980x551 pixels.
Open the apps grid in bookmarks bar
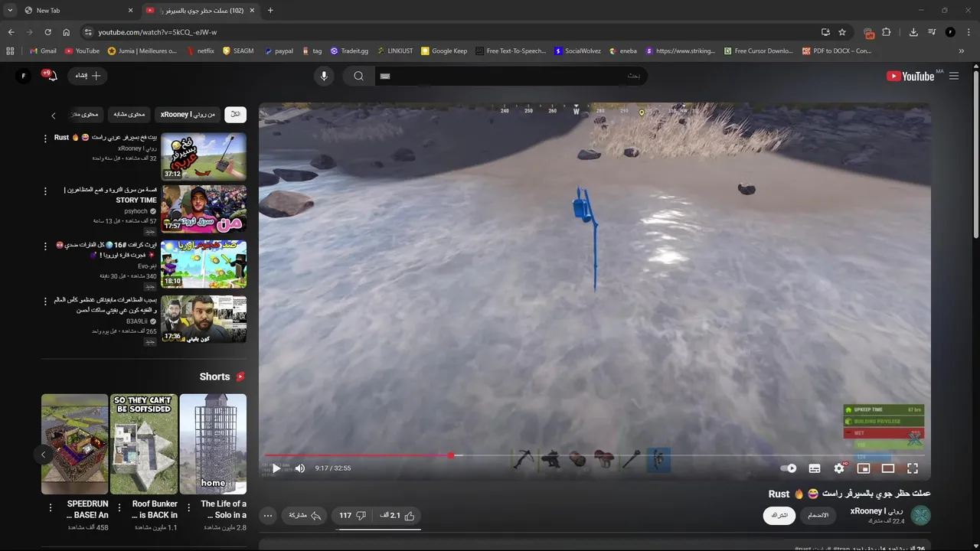[x=10, y=51]
